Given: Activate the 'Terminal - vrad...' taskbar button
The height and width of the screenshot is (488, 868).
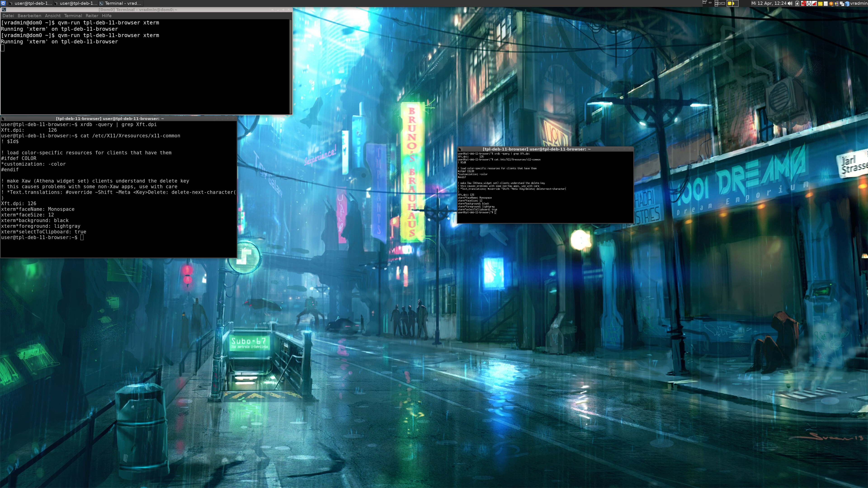Looking at the screenshot, I should click(121, 3).
